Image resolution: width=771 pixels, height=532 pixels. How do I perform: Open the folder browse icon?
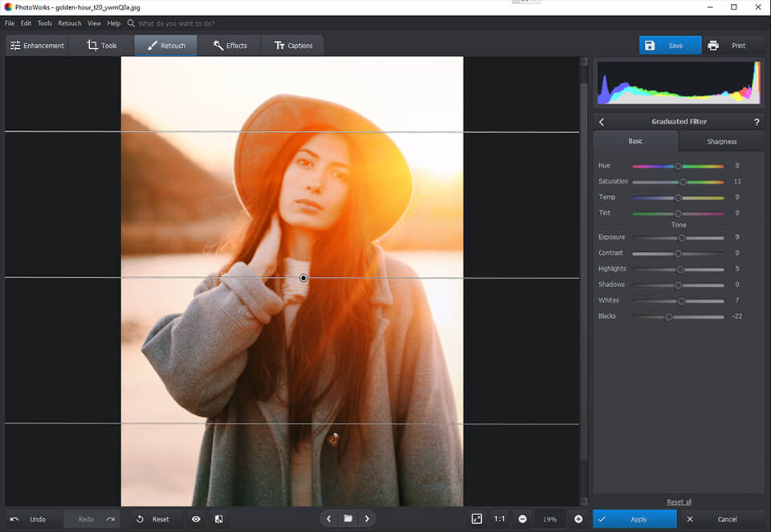point(348,519)
